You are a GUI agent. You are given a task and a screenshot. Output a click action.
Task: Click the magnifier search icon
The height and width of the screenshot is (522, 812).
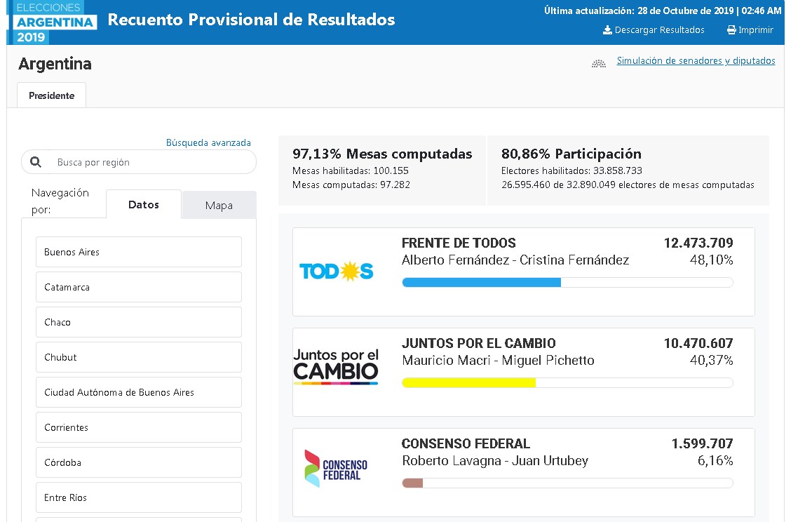tap(36, 162)
